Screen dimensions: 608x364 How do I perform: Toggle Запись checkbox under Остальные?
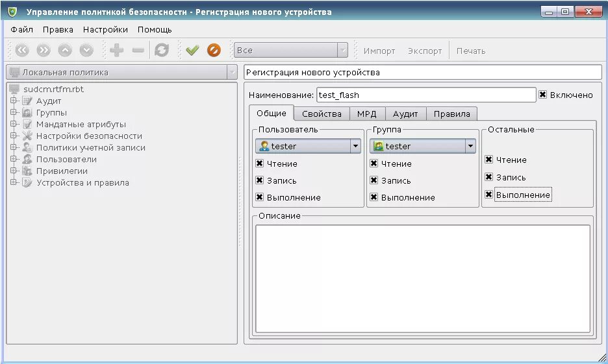(489, 177)
